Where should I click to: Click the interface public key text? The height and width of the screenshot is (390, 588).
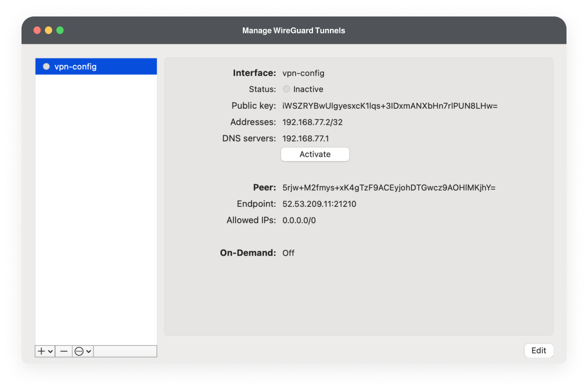click(388, 105)
